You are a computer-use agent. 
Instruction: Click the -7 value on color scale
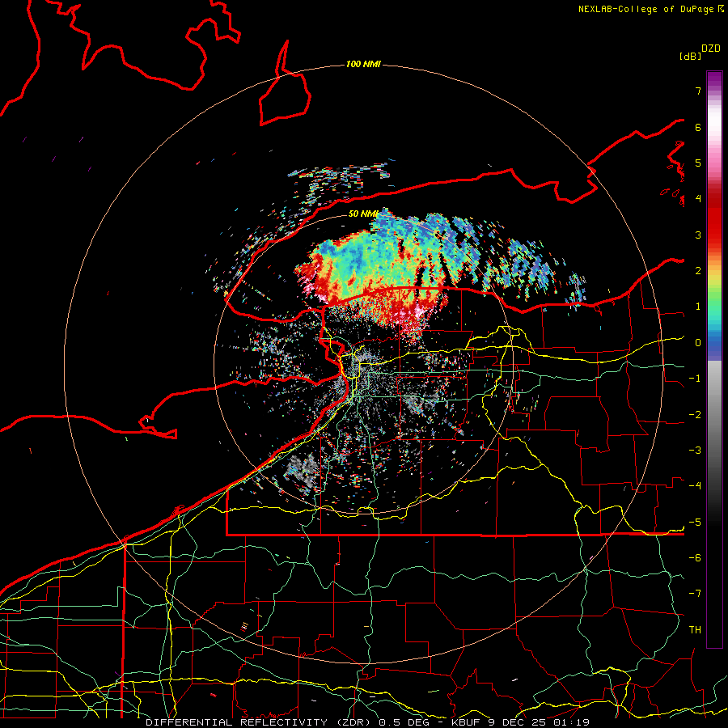coord(695,594)
